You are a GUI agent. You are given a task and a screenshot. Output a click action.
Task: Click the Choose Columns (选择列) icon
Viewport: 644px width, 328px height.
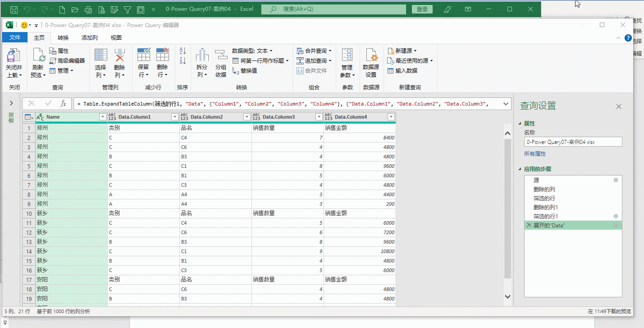(x=101, y=55)
